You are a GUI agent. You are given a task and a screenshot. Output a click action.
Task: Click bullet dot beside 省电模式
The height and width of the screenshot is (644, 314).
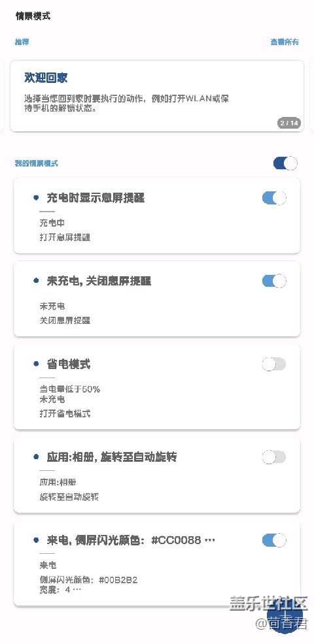pos(36,364)
